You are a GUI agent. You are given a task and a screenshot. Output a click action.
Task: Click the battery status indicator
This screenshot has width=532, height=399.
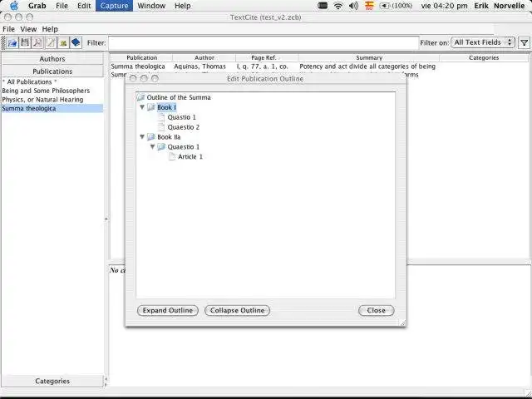[x=396, y=6]
